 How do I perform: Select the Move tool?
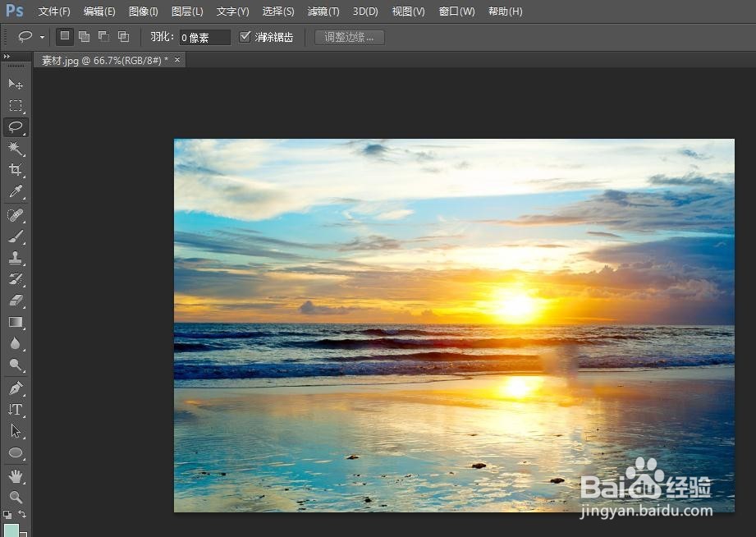coord(16,85)
